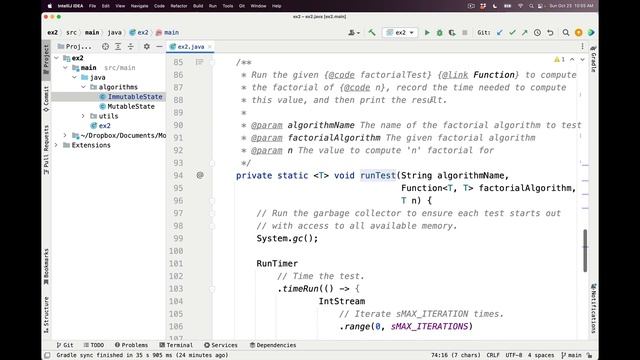Toggle code folding marker at line 96
The width and height of the screenshot is (640, 360).
click(x=212, y=200)
